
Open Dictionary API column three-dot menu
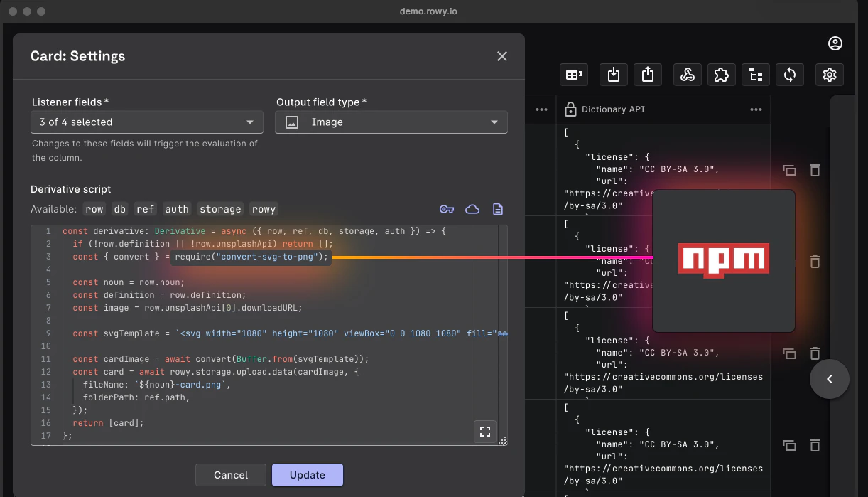(756, 109)
